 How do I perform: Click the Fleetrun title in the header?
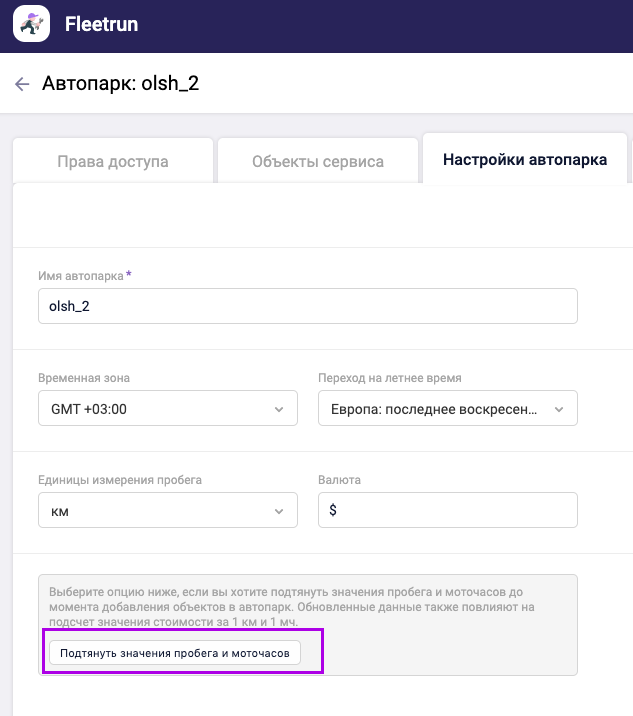100,24
